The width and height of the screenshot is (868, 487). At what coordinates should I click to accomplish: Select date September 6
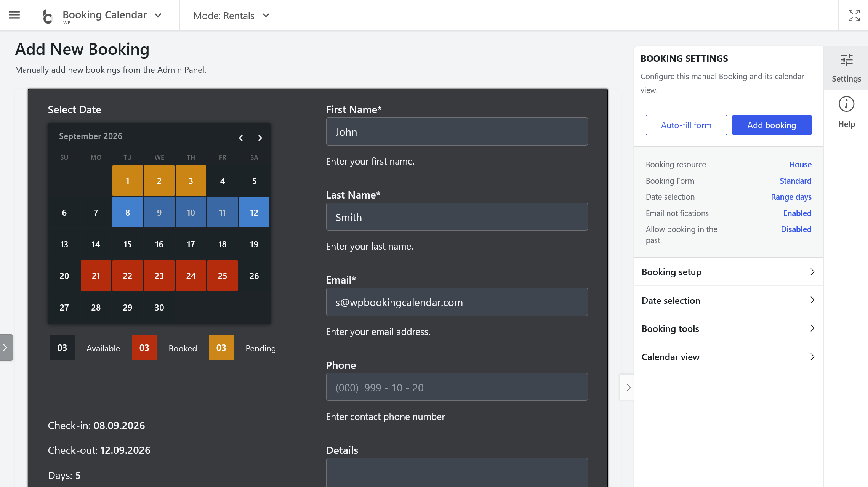(64, 212)
